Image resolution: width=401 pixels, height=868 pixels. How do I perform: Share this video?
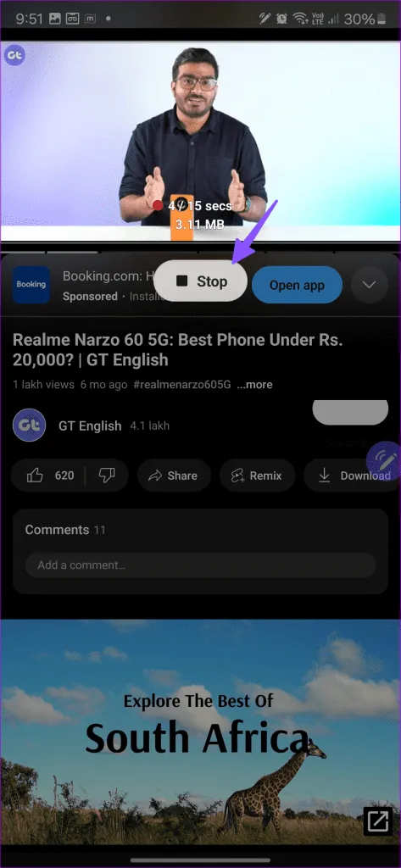(173, 476)
